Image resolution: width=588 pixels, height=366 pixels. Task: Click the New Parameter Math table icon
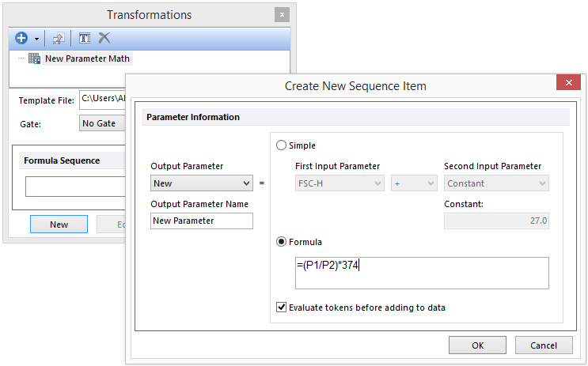click(34, 58)
